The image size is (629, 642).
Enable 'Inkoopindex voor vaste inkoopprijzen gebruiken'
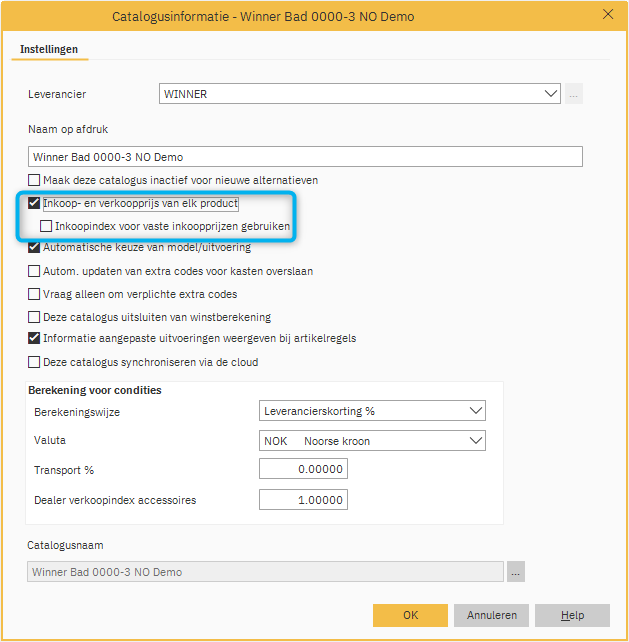(46, 227)
